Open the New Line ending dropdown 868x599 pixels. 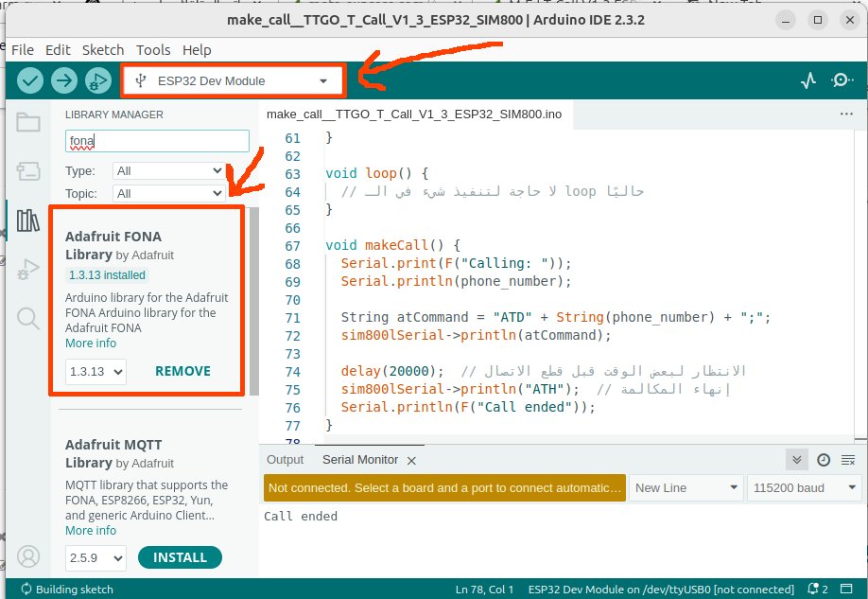[x=687, y=488]
